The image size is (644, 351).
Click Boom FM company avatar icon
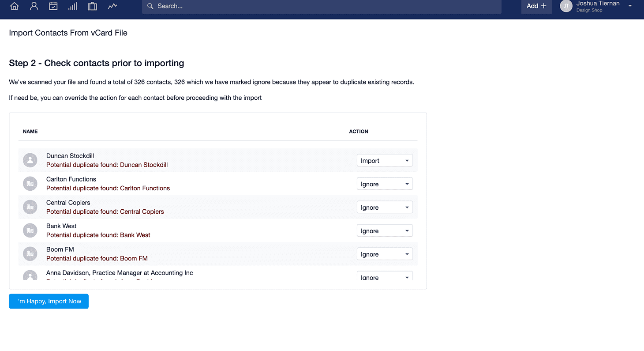coord(30,254)
